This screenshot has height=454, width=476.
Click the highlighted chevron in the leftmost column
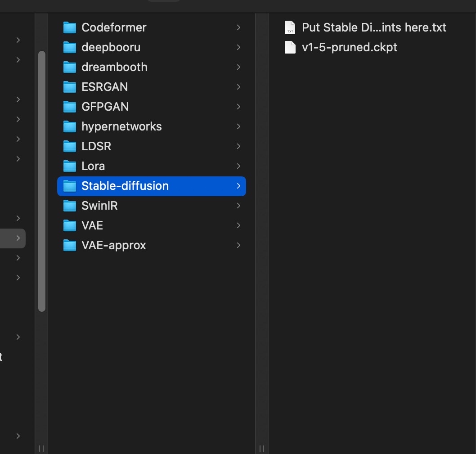pyautogui.click(x=18, y=238)
